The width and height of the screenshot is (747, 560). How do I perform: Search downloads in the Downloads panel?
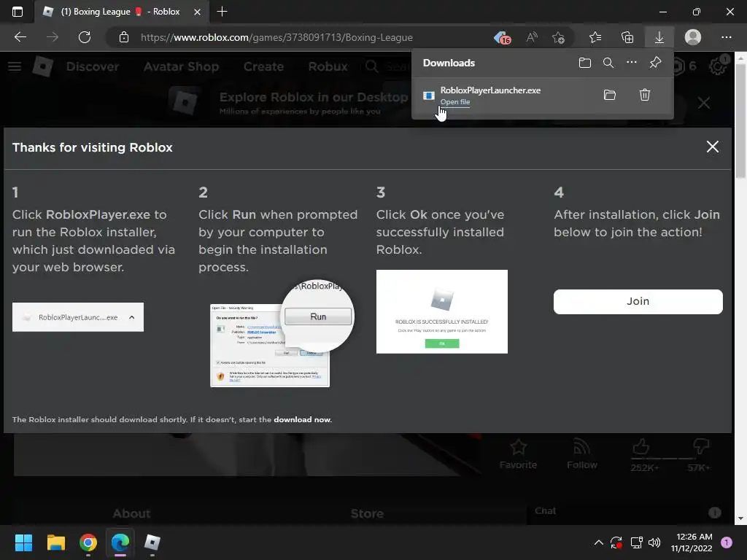pos(608,63)
